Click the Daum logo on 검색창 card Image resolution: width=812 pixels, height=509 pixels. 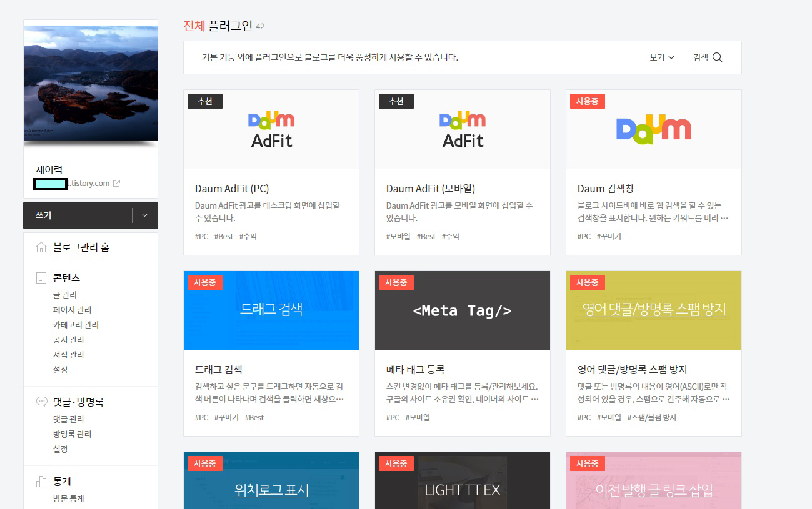tap(654, 130)
